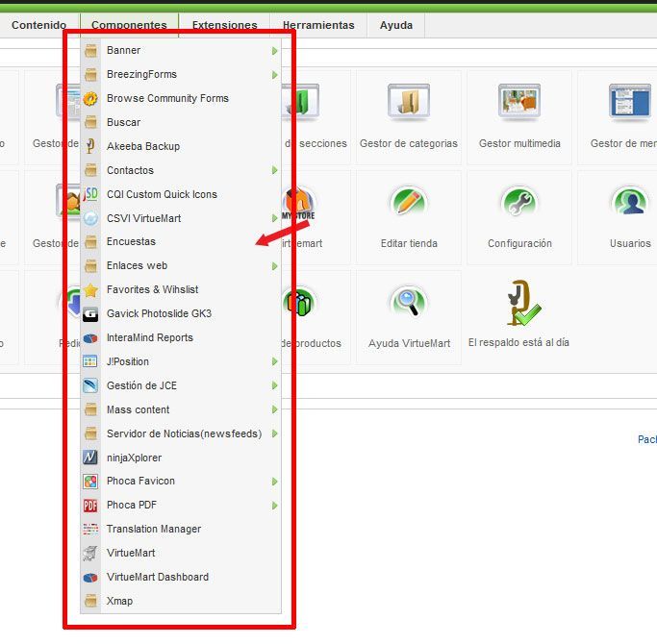Open Gestor de categorias folder icon
657x644 pixels.
coord(409,101)
